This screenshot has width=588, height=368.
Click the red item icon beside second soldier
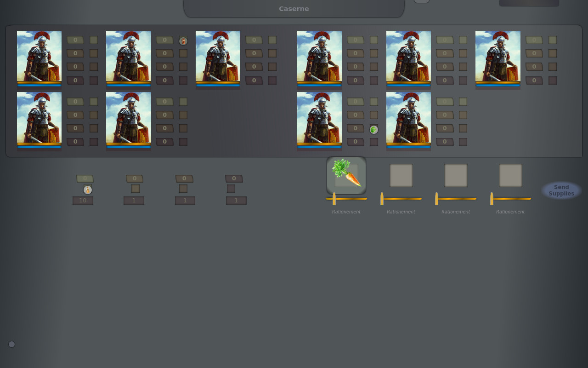[183, 41]
